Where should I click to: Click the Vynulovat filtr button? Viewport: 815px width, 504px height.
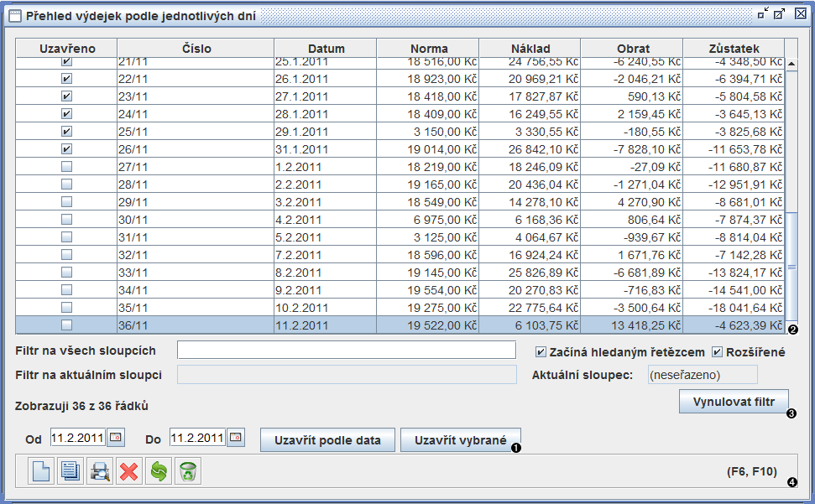point(733,402)
